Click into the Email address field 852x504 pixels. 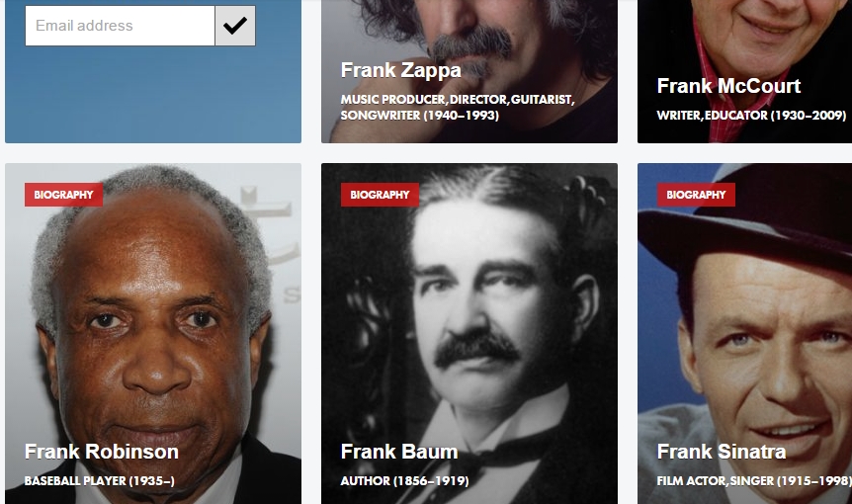(x=120, y=26)
